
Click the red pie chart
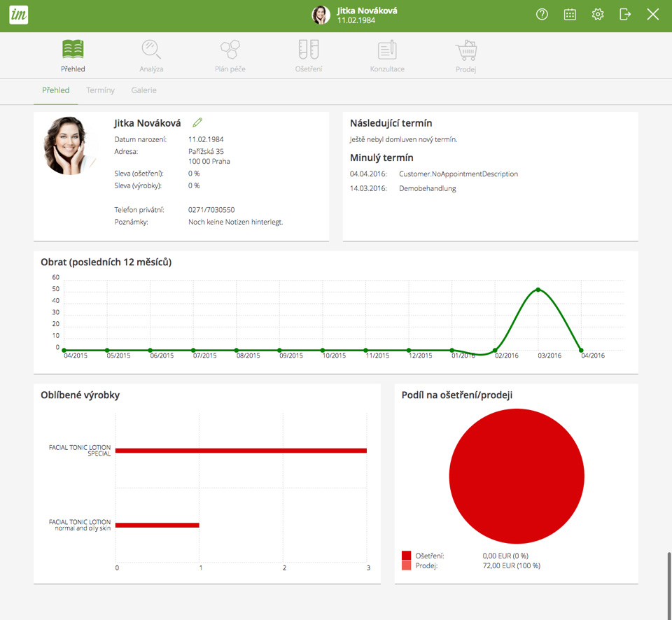click(x=517, y=476)
